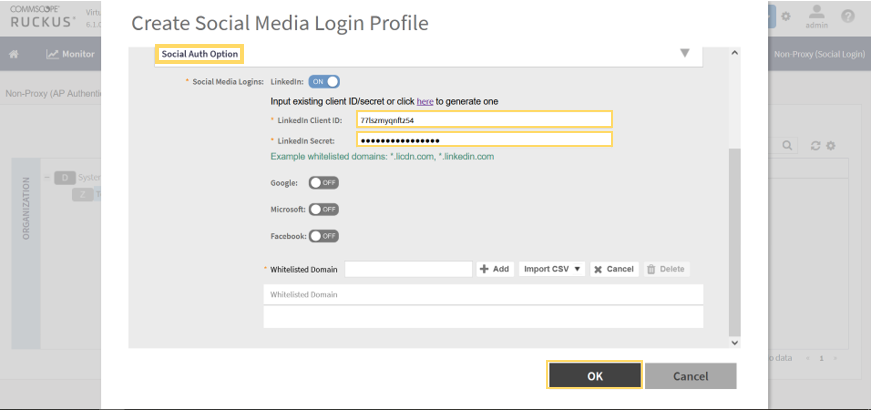Select Non-Proxy (Social Login) tab
Viewport: 875px width, 411px height.
click(x=819, y=54)
